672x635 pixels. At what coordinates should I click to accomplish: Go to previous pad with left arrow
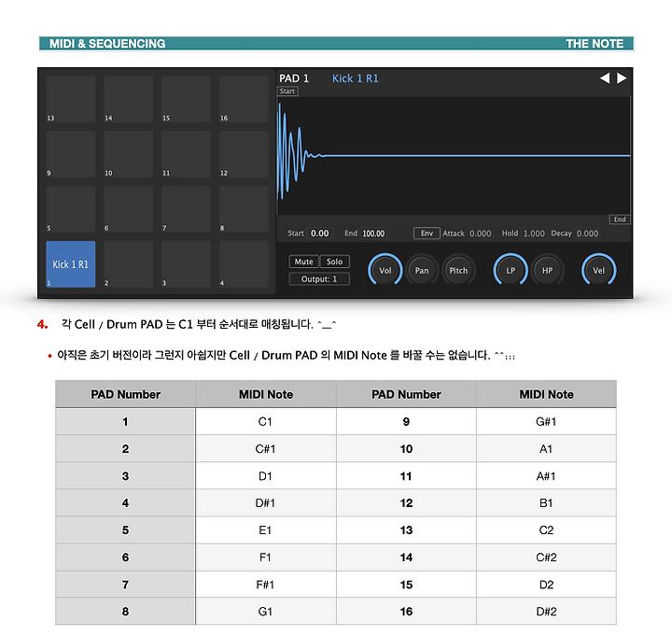pos(604,78)
